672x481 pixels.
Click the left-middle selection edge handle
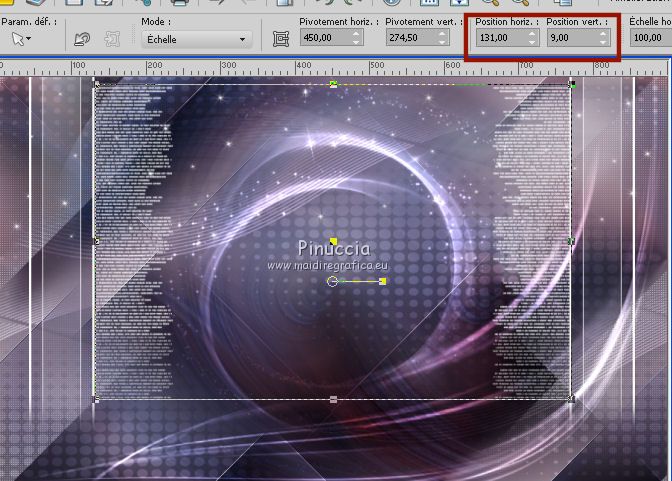[x=97, y=241]
